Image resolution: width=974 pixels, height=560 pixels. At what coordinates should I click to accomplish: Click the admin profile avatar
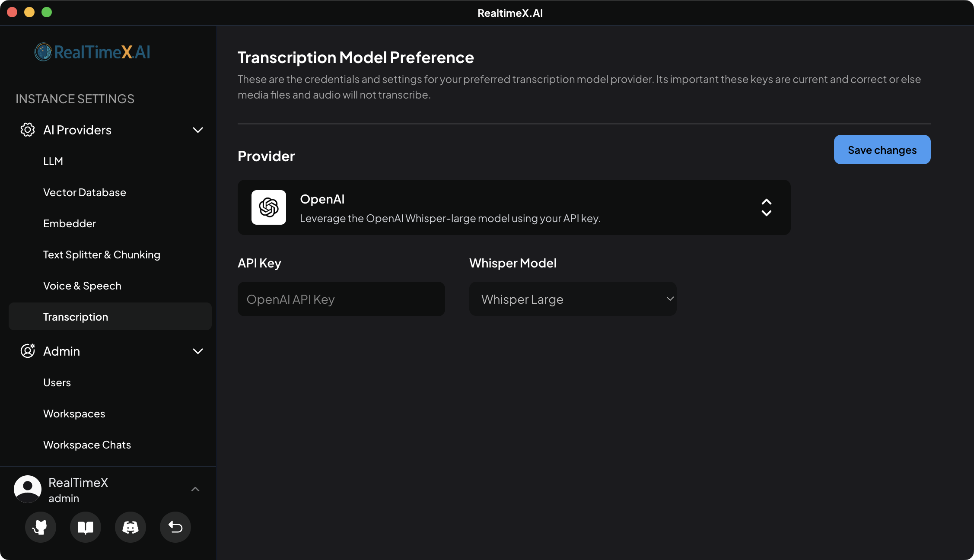[27, 489]
